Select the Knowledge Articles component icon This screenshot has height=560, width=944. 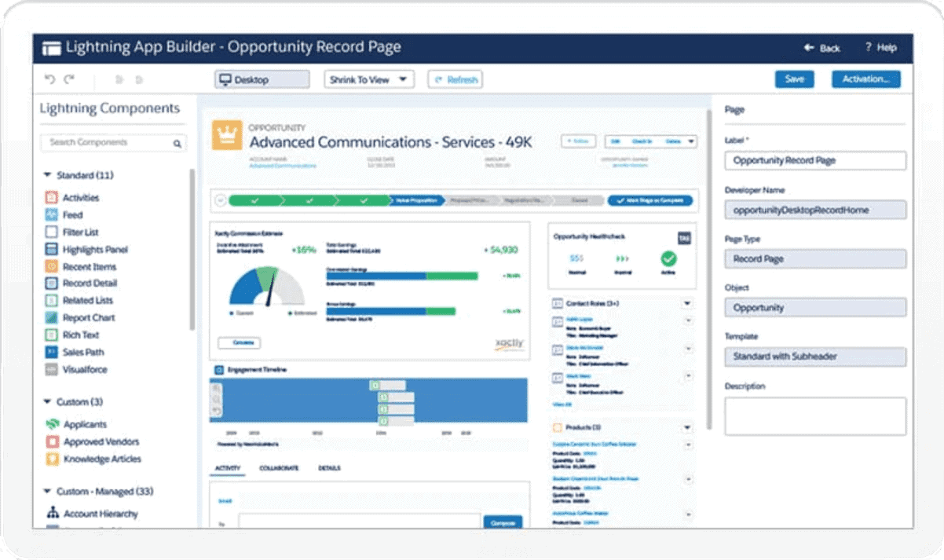(x=53, y=459)
